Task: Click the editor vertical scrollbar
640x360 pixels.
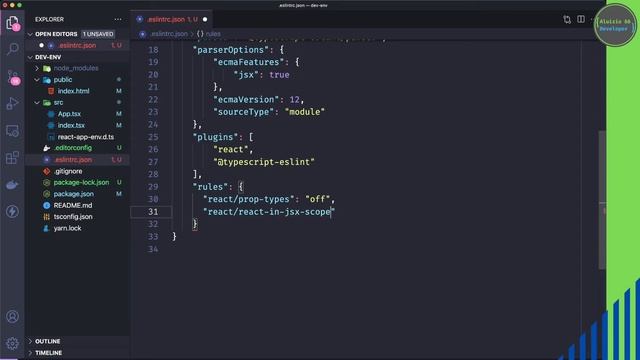Action: [602, 200]
